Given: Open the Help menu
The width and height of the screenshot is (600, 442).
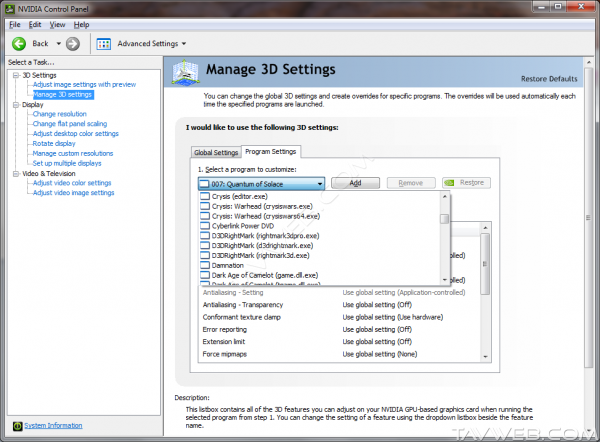Looking at the screenshot, I should (82, 25).
